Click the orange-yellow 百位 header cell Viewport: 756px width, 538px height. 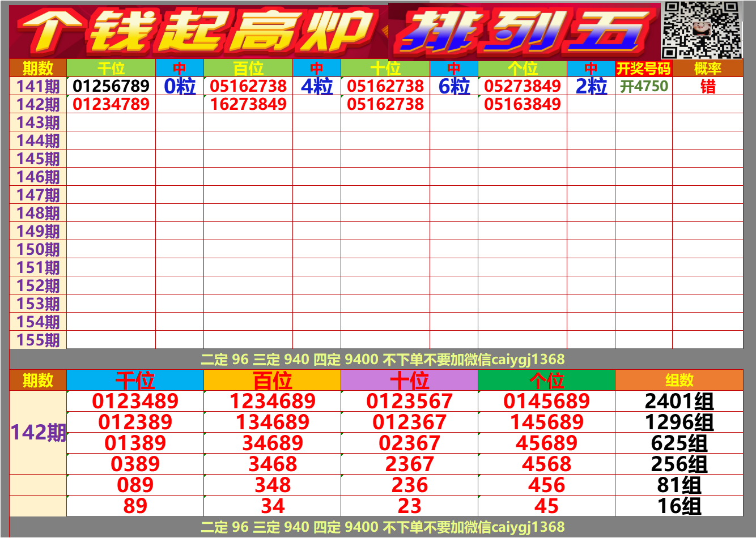coord(272,380)
